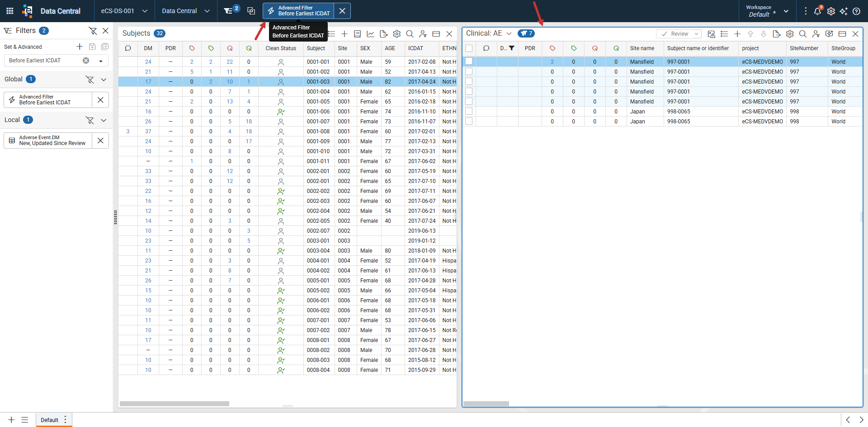Open the notifications bell
Viewport: 868px width, 427px height.
click(x=817, y=11)
